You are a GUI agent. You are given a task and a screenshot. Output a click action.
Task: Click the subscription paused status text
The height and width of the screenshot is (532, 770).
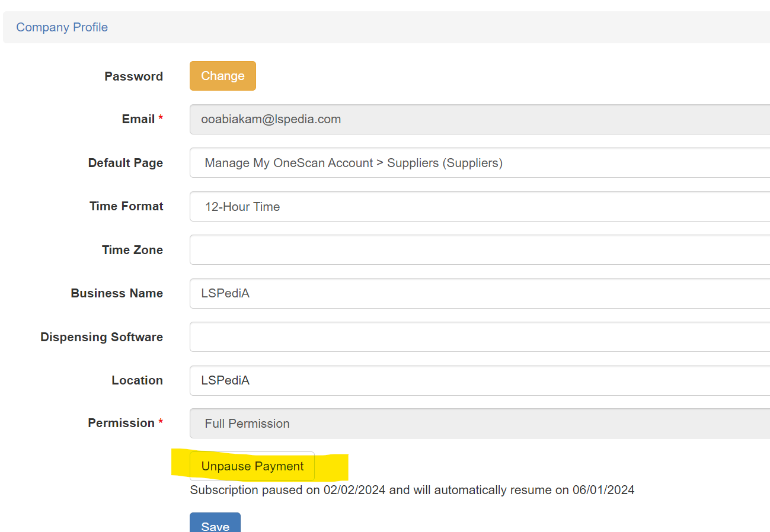click(412, 490)
